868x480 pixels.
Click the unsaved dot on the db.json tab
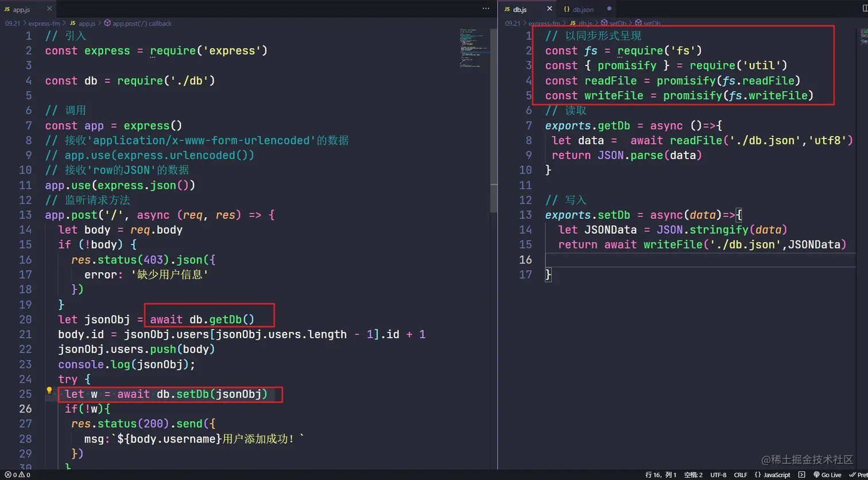tap(609, 9)
